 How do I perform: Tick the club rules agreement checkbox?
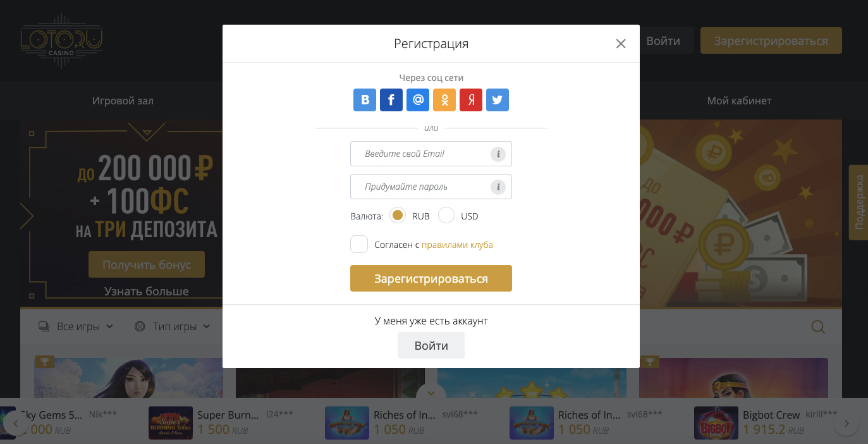(359, 244)
